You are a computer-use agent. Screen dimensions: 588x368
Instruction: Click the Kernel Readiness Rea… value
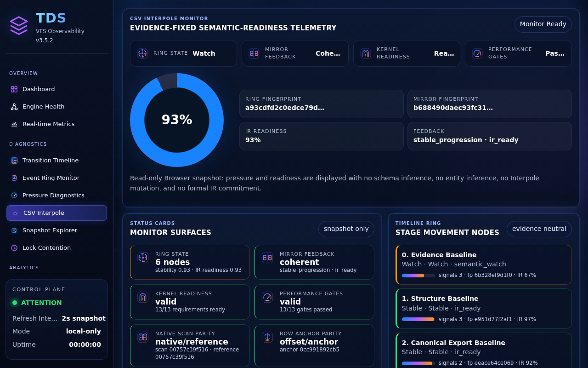tap(444, 53)
